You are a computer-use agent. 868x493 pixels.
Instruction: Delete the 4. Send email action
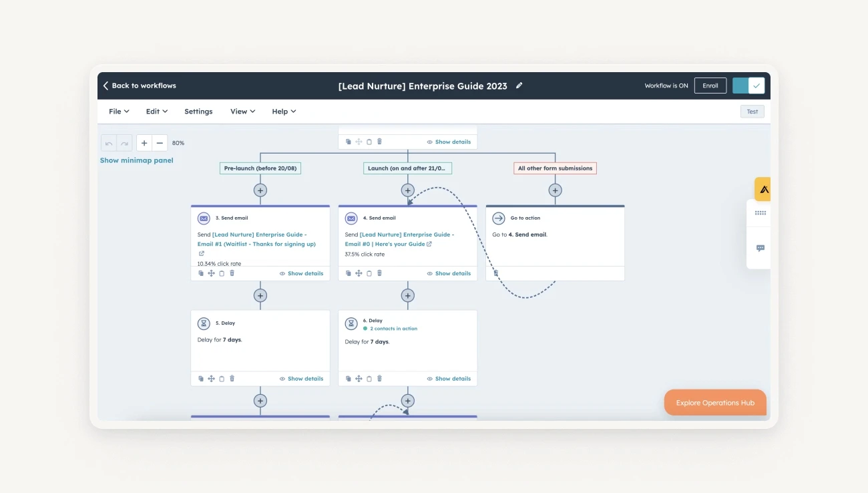tap(380, 273)
